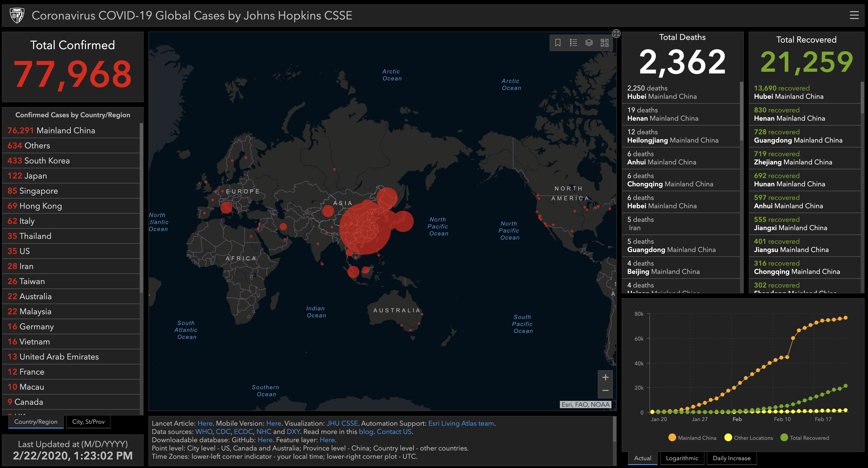The width and height of the screenshot is (868, 468).
Task: Toggle Total Recovered legend series
Action: click(x=805, y=437)
